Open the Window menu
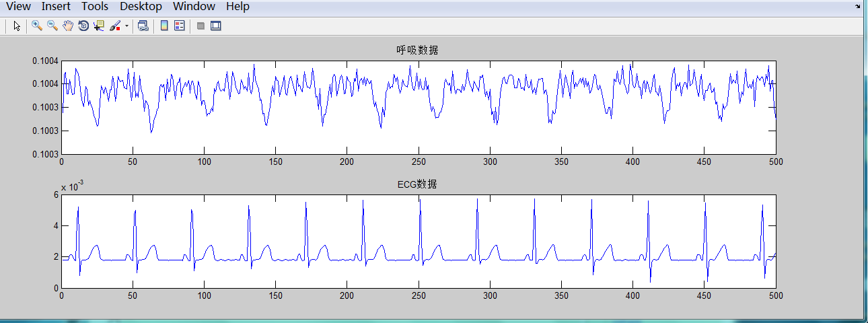Viewport: 868px width, 323px height. (x=194, y=7)
